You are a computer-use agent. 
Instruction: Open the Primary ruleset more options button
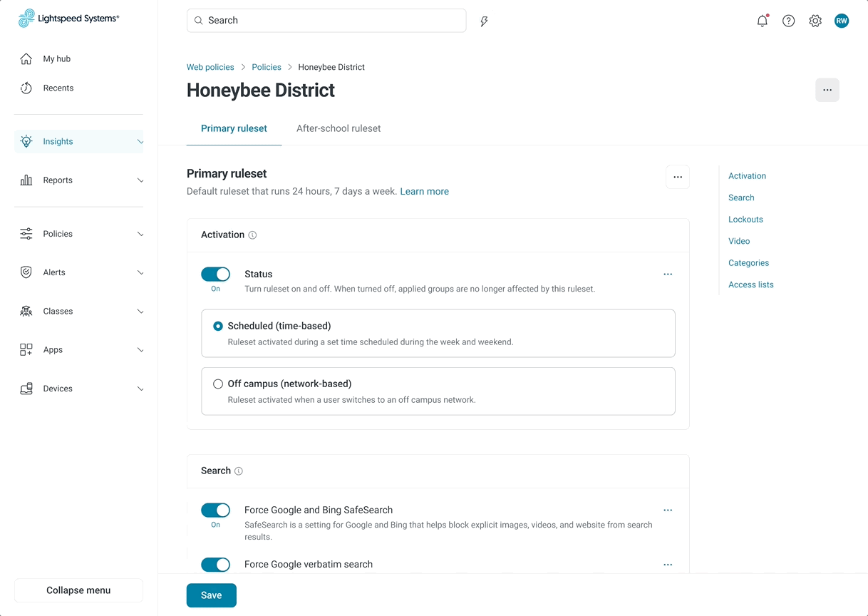pos(678,177)
